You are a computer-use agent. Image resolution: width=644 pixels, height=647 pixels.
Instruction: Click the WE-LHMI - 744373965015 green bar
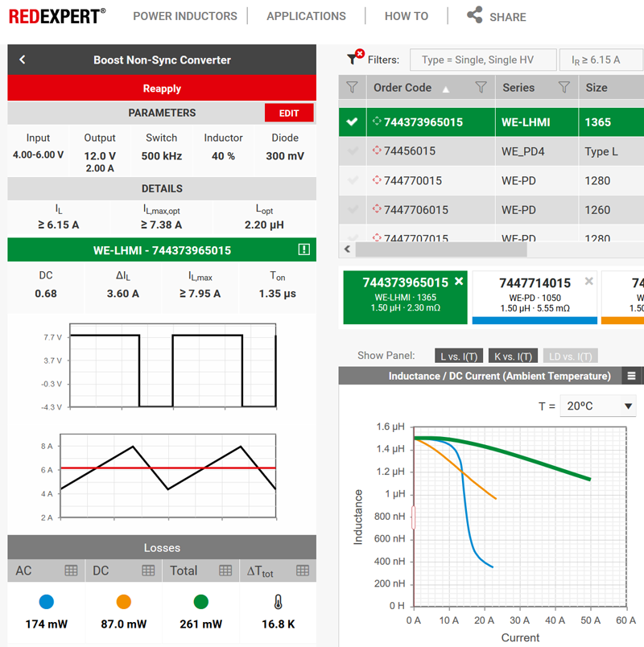(x=162, y=249)
